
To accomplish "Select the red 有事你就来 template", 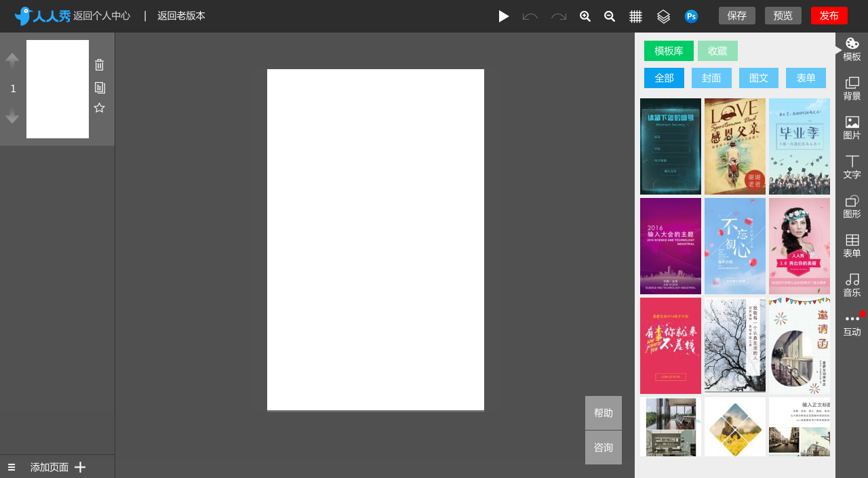I will [x=671, y=346].
